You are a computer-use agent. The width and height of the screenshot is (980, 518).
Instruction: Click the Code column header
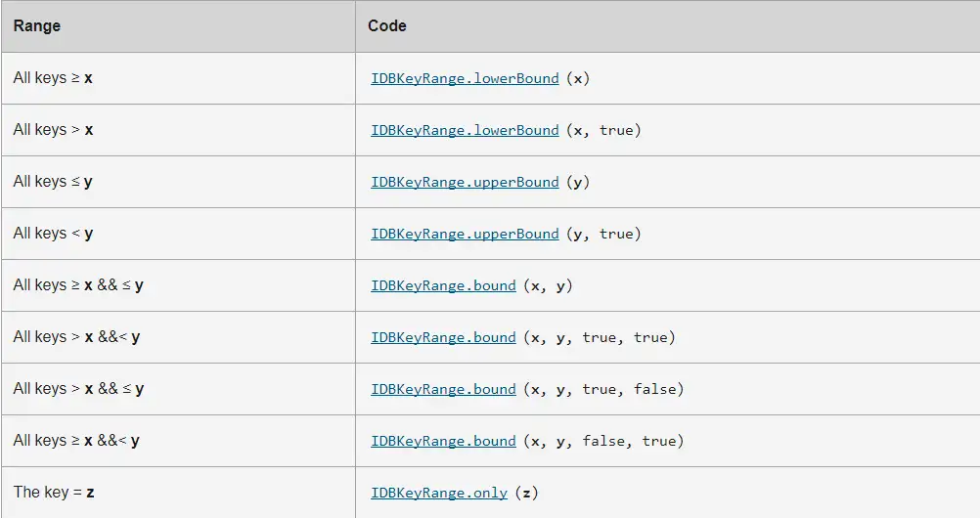[x=667, y=26]
